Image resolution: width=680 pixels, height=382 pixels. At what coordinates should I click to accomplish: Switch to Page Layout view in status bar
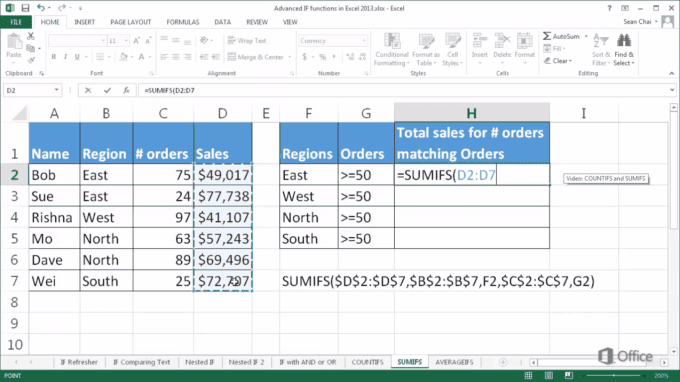tap(549, 375)
